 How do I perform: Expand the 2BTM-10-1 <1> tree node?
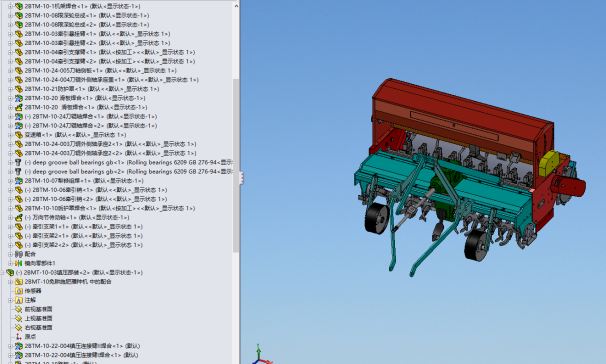(x=10, y=6)
